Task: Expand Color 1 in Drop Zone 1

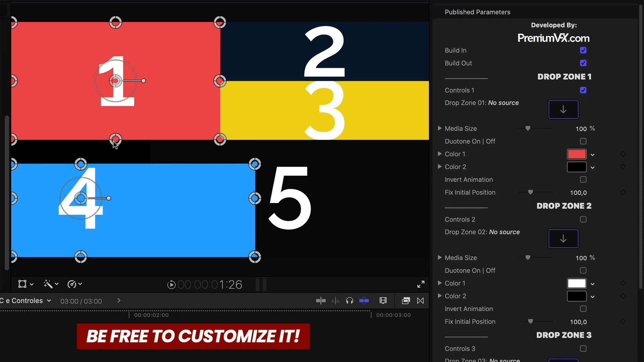Action: (x=439, y=154)
